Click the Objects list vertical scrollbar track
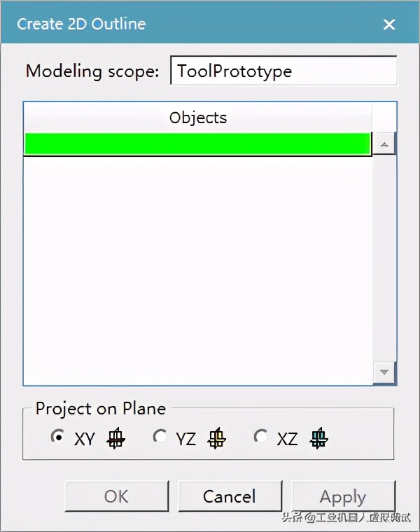 click(x=384, y=259)
